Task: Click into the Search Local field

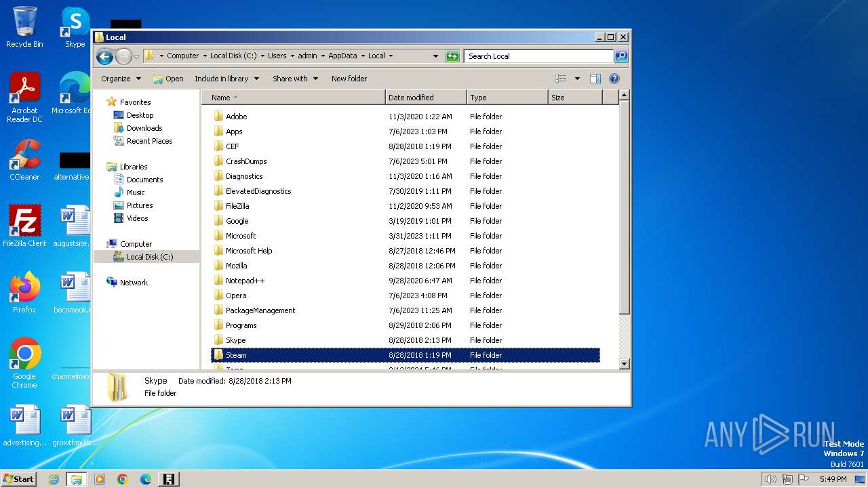Action: coord(539,56)
